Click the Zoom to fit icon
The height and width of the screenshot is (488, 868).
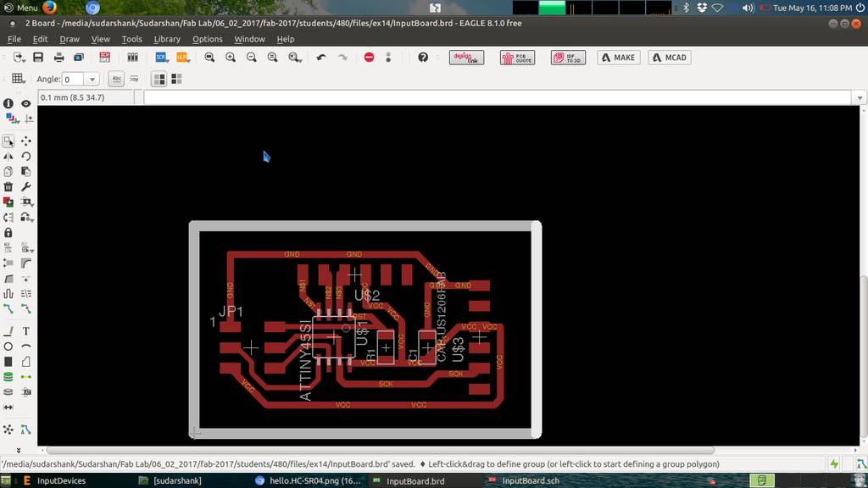[x=209, y=57]
